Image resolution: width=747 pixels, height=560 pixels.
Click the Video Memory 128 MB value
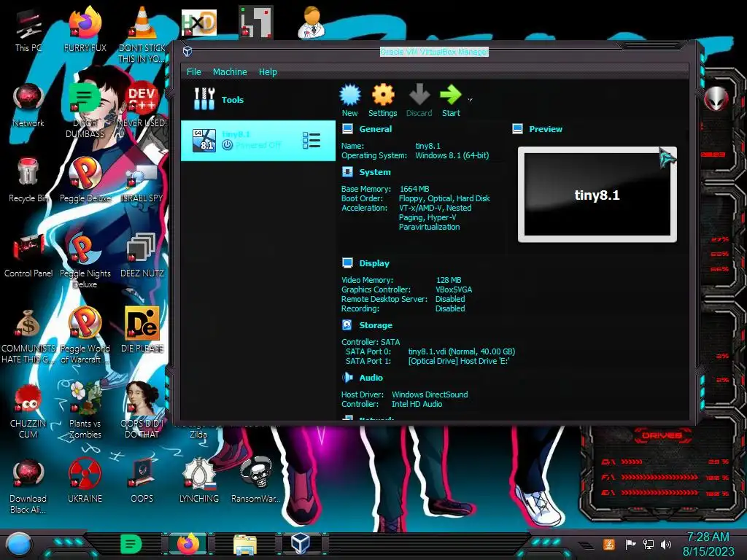[x=449, y=280]
